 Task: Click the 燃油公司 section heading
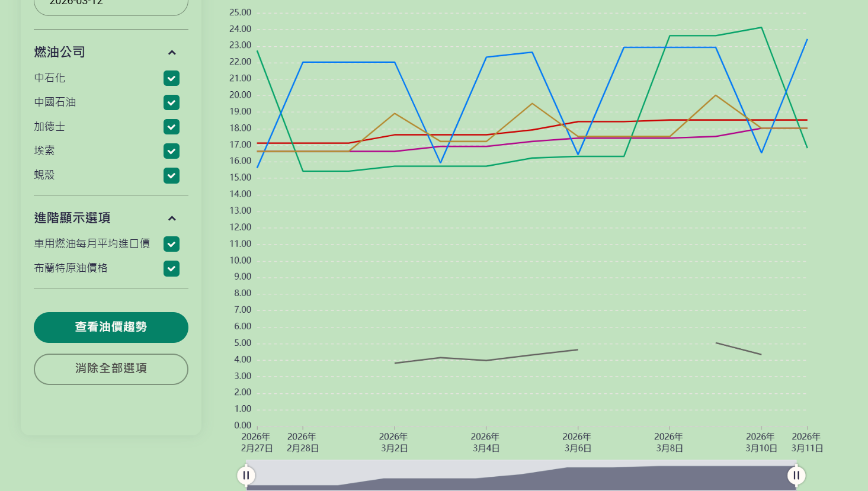pos(60,52)
